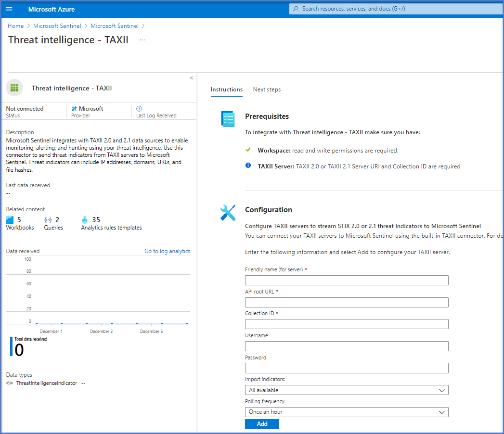Click the Not connected status text

pyautogui.click(x=25, y=109)
